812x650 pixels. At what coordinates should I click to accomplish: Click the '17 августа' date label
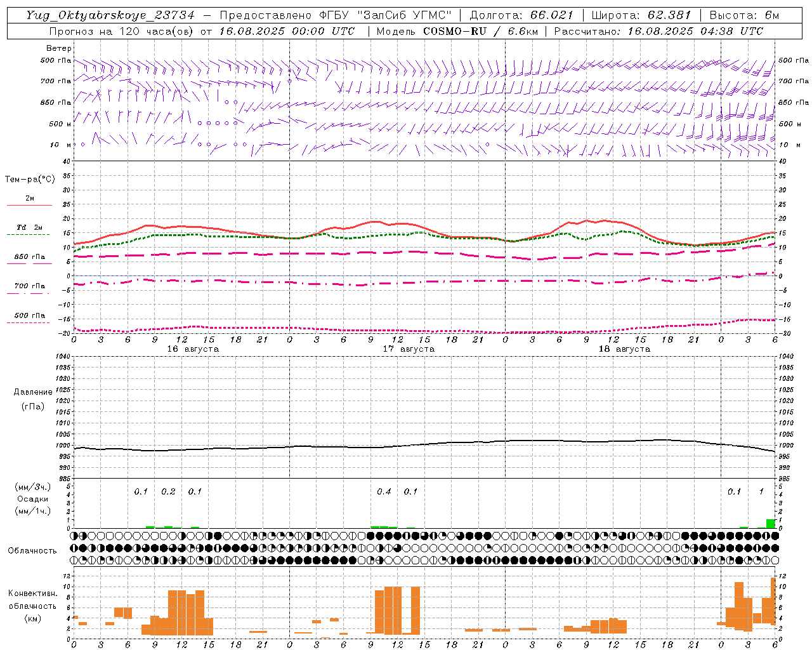click(x=409, y=349)
